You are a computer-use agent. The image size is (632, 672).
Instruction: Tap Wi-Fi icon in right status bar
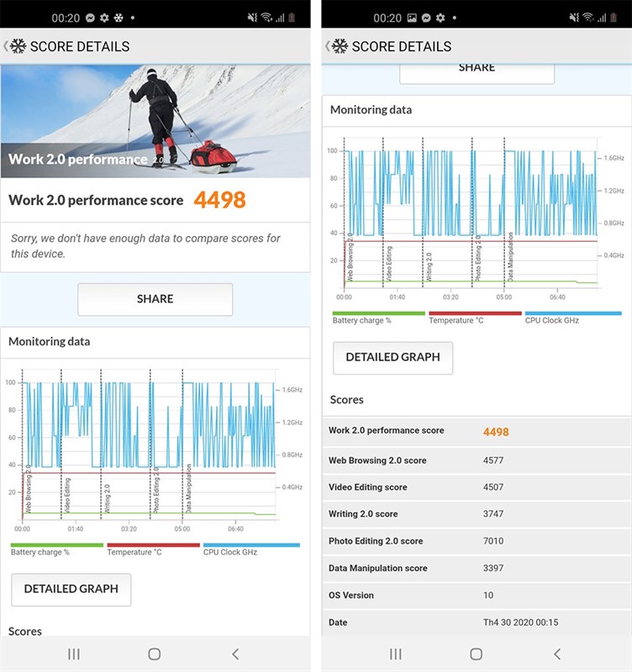[x=588, y=18]
